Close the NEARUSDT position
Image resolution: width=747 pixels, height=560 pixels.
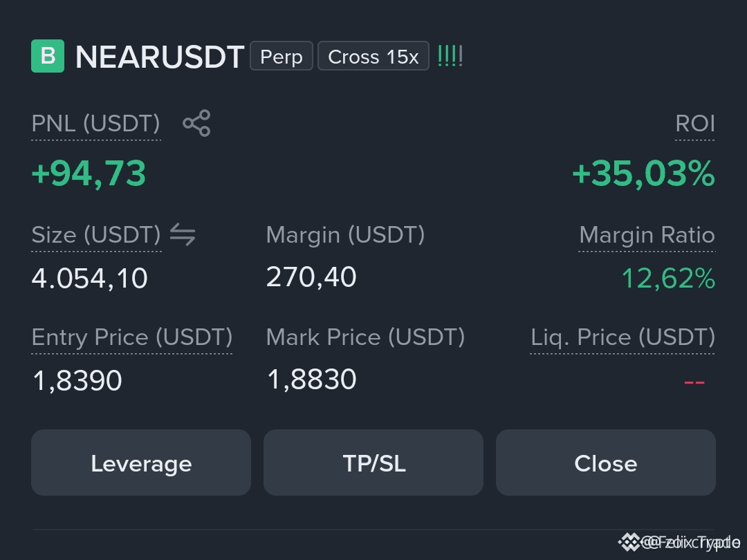(x=605, y=463)
